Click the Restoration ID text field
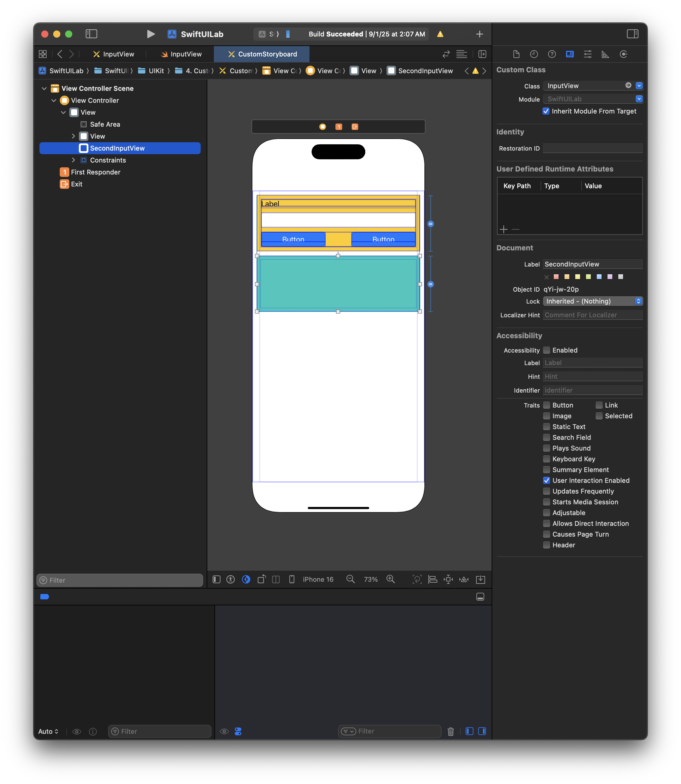The height and width of the screenshot is (784, 681). [593, 148]
